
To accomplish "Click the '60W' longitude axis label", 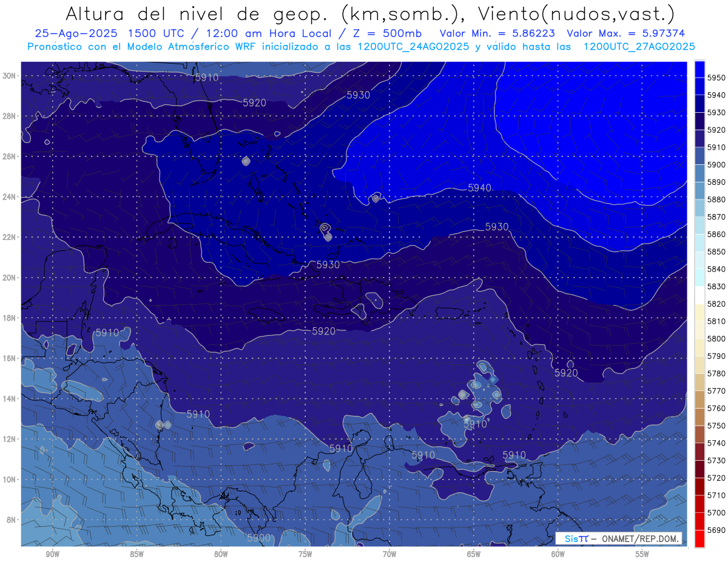I will tap(558, 554).
